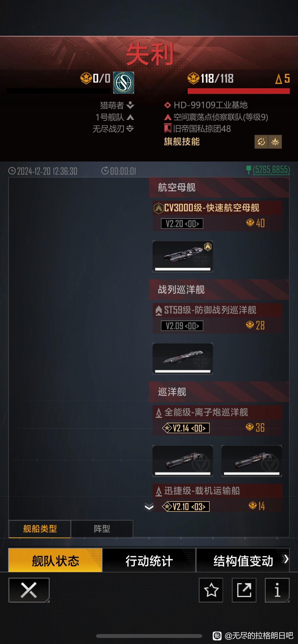The image size is (298, 644).
Task: Click the 航空母舰 category header
Action: [x=219, y=188]
